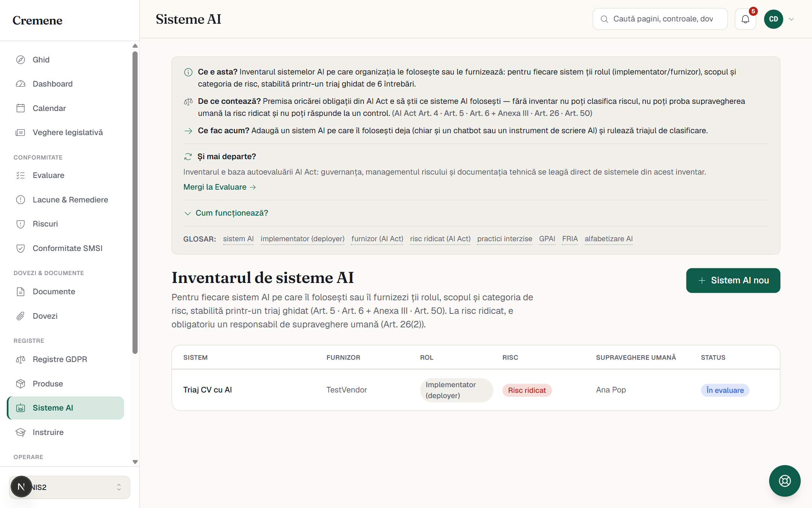The height and width of the screenshot is (508, 812).
Task: Click glossary term alfabetizare AI
Action: click(609, 239)
